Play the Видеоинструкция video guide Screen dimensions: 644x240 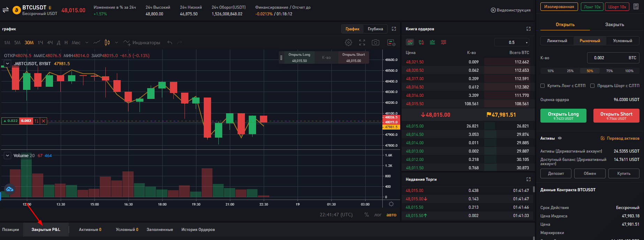[510, 10]
